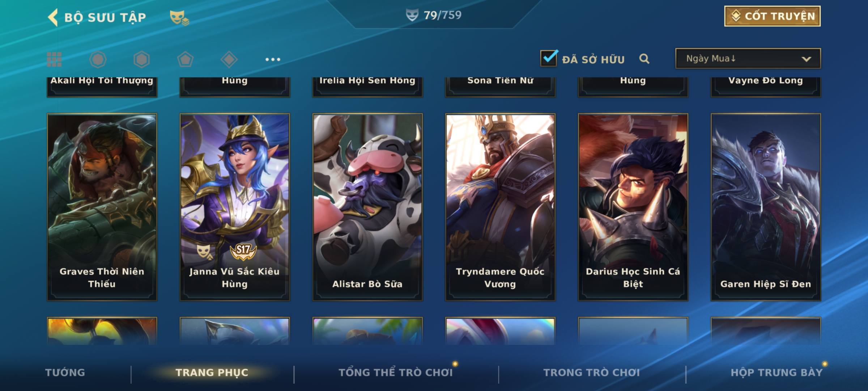Select the diamond rarity filter icon
Screen dimensions: 868x391
click(x=229, y=59)
